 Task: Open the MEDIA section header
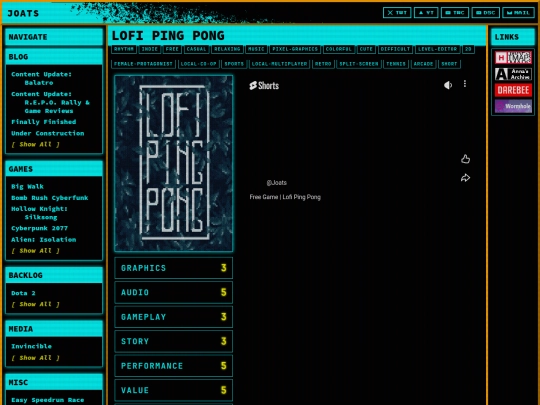54,329
